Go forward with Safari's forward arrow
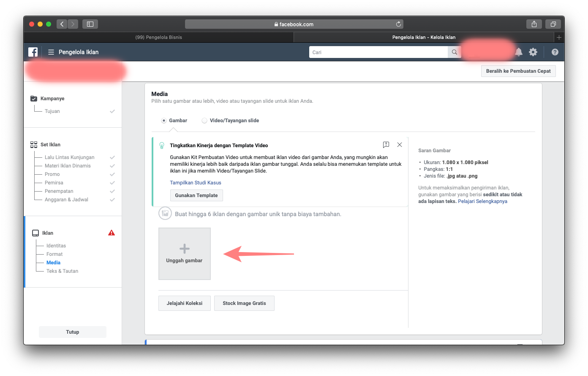 point(73,24)
